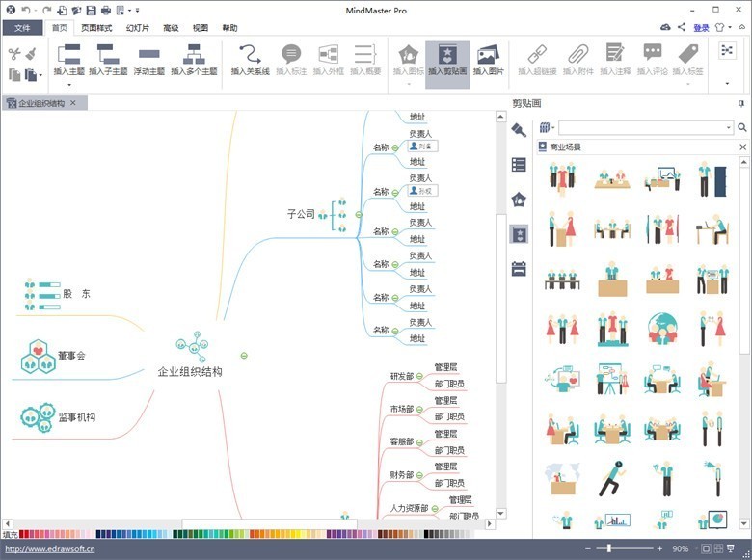Click Insert Relationship (插入关系线) icon

click(x=250, y=56)
